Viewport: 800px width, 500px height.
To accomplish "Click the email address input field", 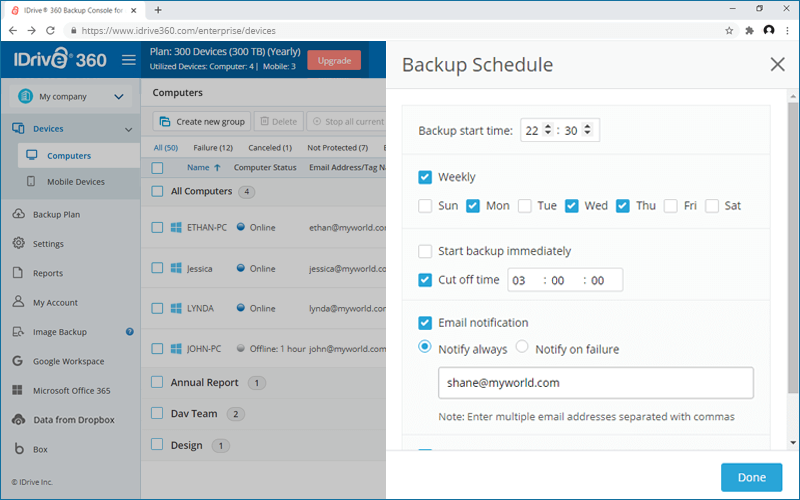I will coord(595,383).
